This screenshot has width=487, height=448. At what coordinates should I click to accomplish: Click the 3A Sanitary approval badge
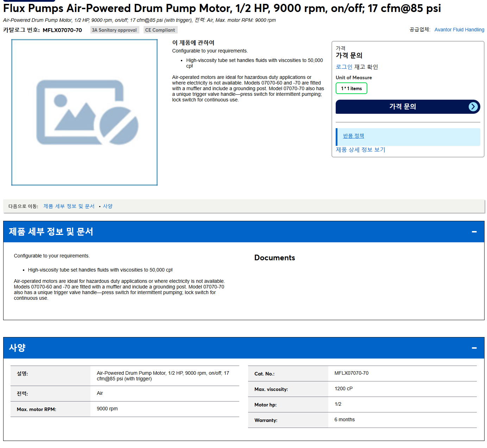[114, 30]
